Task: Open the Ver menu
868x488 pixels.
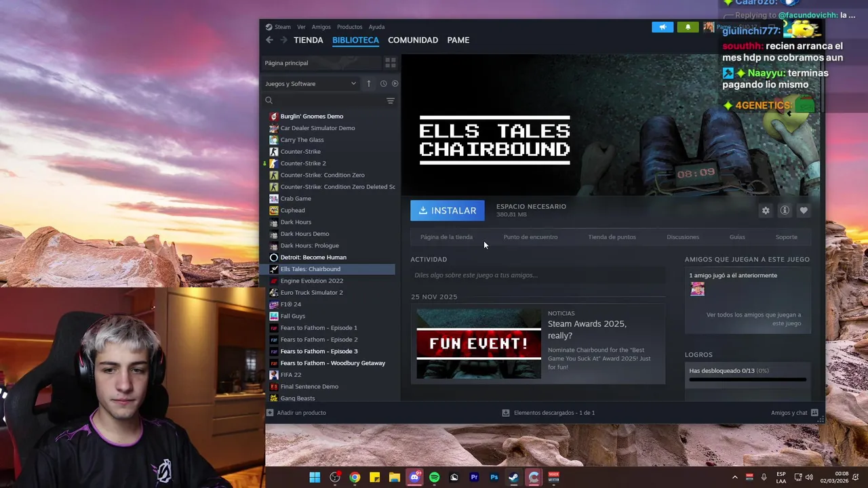Action: (301, 27)
